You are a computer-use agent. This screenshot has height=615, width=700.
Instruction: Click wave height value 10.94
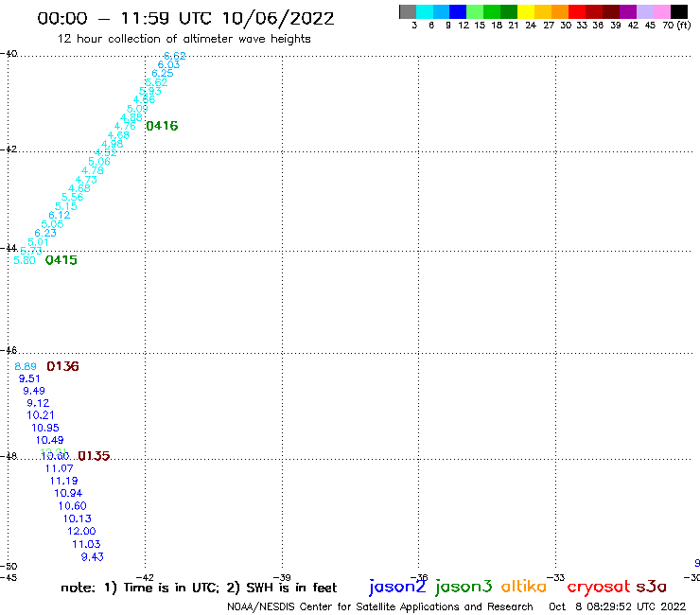(x=68, y=494)
